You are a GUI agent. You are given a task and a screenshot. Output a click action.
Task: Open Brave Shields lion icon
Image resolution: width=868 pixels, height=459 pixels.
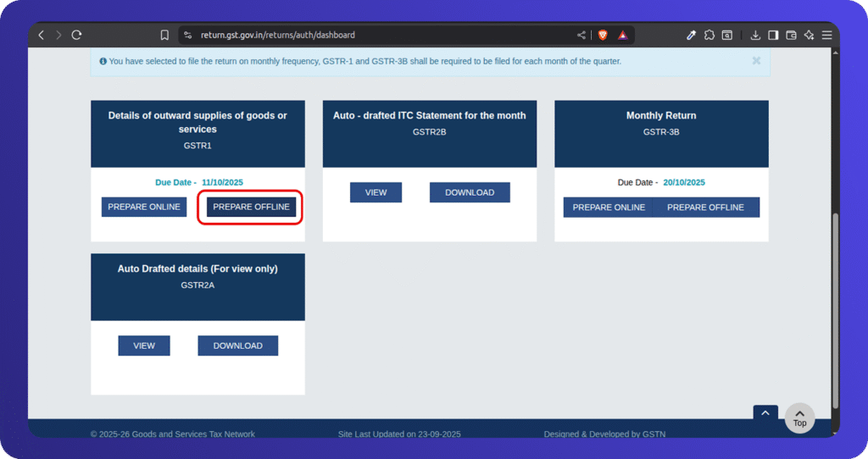pyautogui.click(x=603, y=35)
